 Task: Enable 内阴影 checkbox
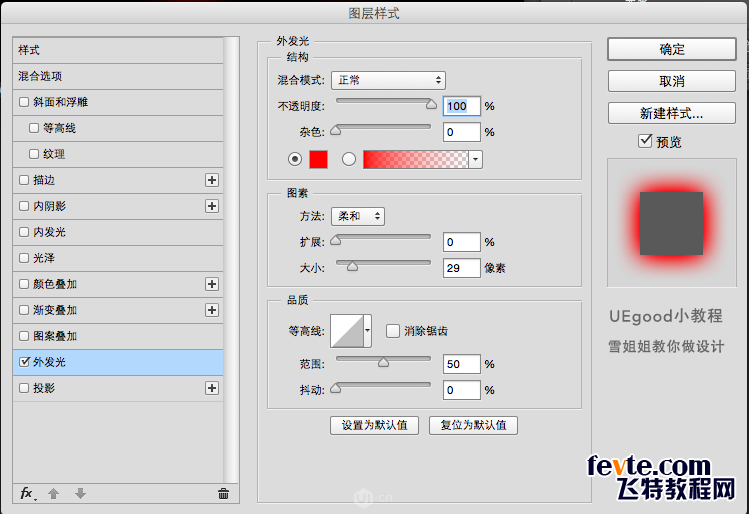tap(24, 206)
